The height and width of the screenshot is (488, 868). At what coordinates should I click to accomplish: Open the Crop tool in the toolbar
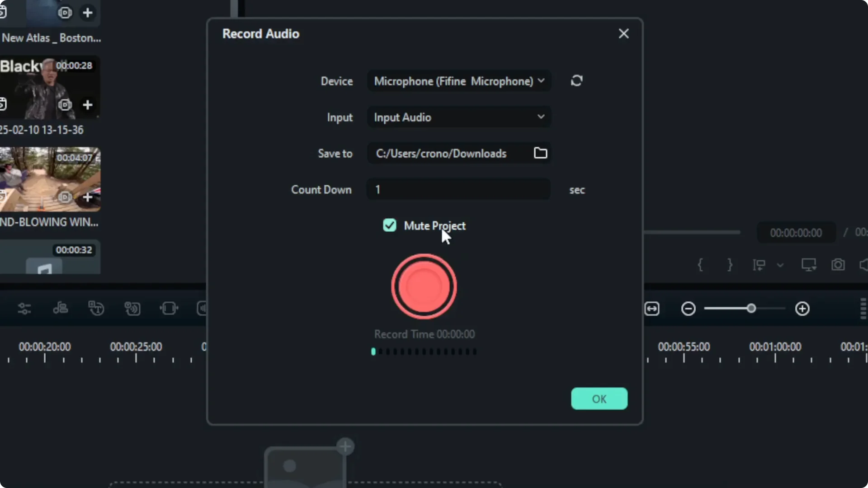pos(169,309)
